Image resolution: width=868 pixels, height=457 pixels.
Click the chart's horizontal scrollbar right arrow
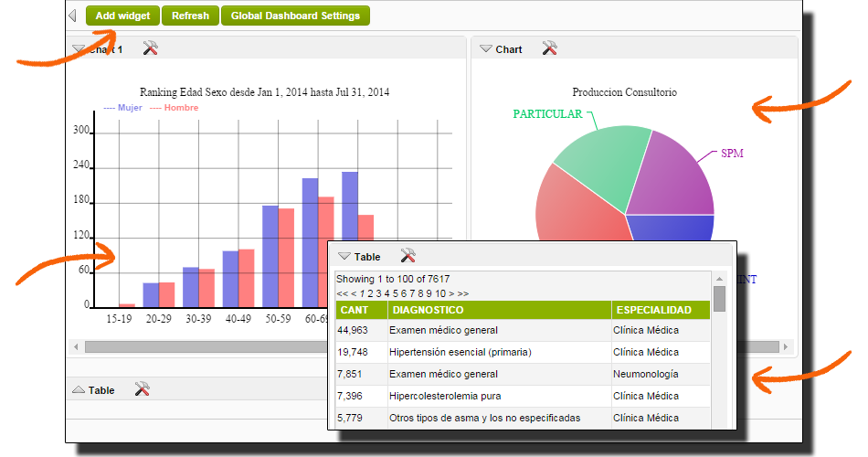[786, 347]
